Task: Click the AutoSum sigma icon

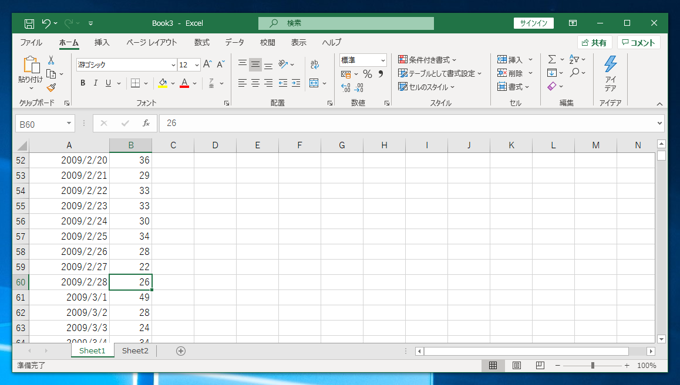Action: click(552, 59)
